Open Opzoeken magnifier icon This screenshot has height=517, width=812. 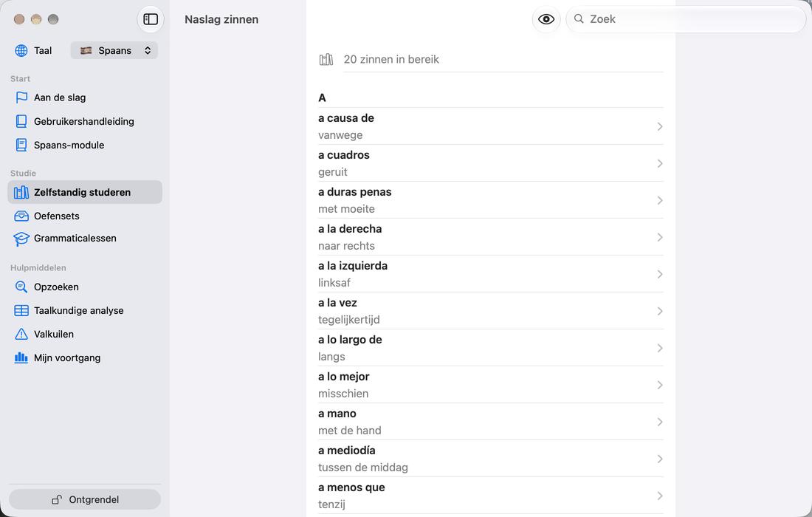coord(21,287)
